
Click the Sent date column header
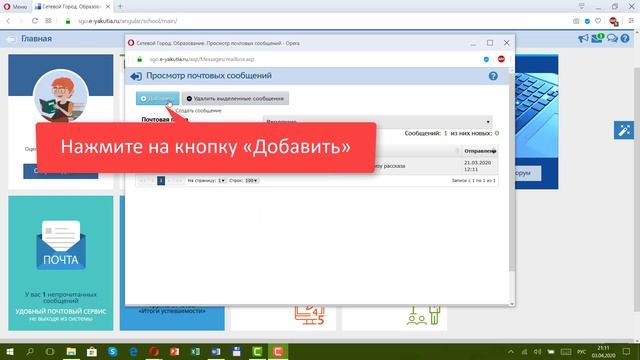[480, 151]
